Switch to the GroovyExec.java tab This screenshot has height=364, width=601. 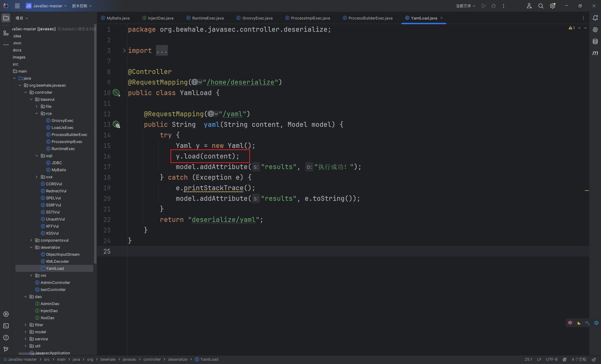click(x=257, y=18)
